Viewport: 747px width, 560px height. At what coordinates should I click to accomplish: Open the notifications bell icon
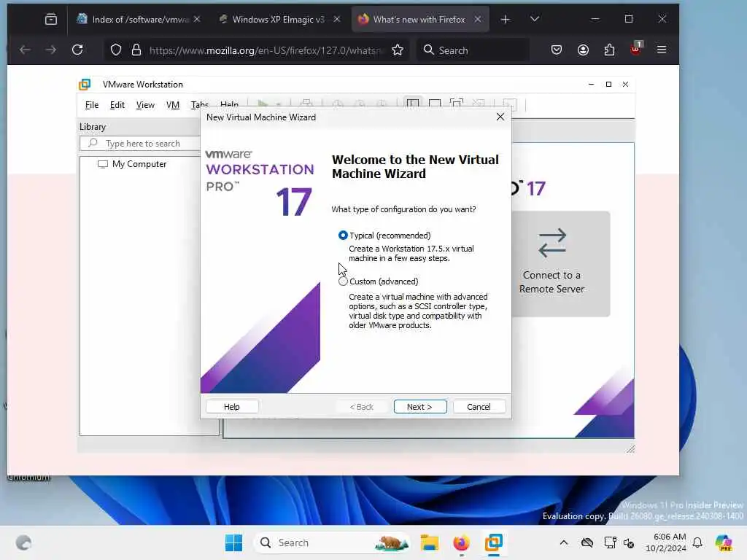pyautogui.click(x=697, y=542)
